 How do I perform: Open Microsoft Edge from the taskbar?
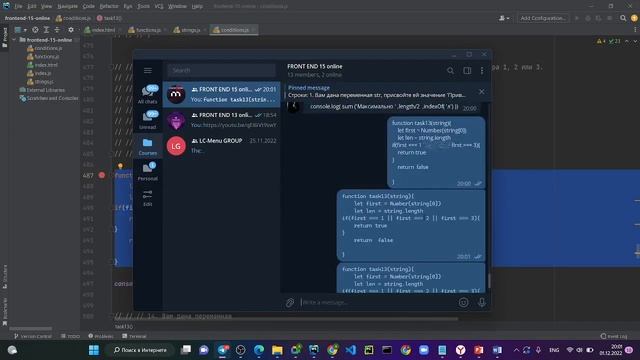[259, 350]
